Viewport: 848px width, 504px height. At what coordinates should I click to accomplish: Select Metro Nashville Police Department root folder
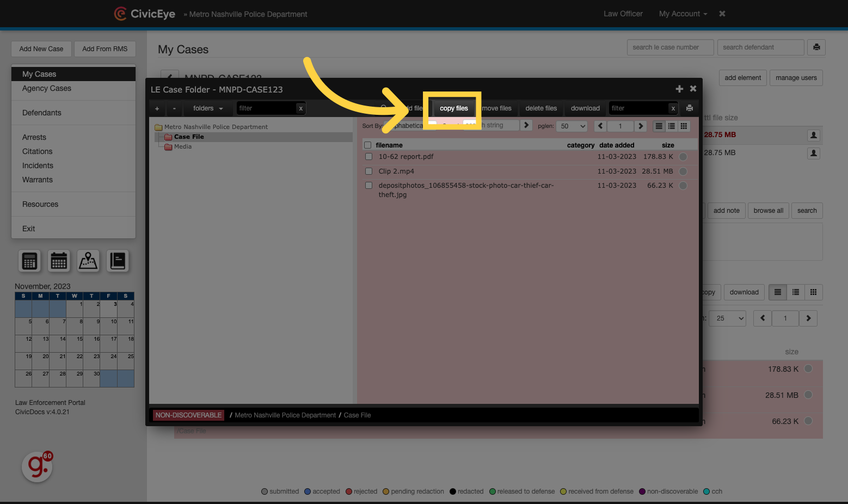coord(216,127)
